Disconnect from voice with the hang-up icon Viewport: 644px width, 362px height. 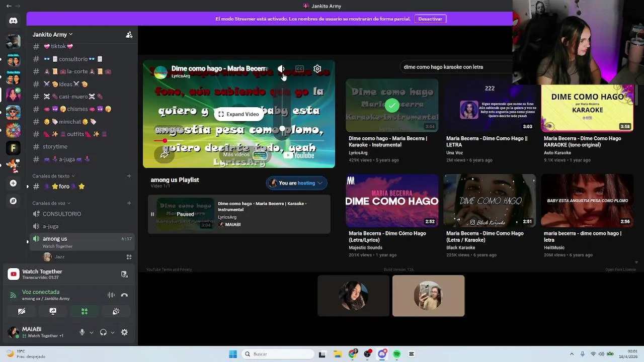124,295
